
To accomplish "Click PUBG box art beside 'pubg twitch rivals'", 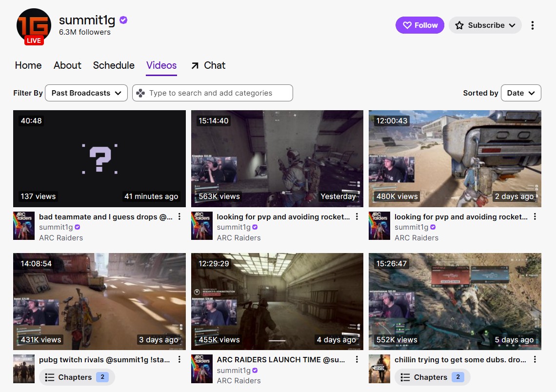I will click(24, 369).
